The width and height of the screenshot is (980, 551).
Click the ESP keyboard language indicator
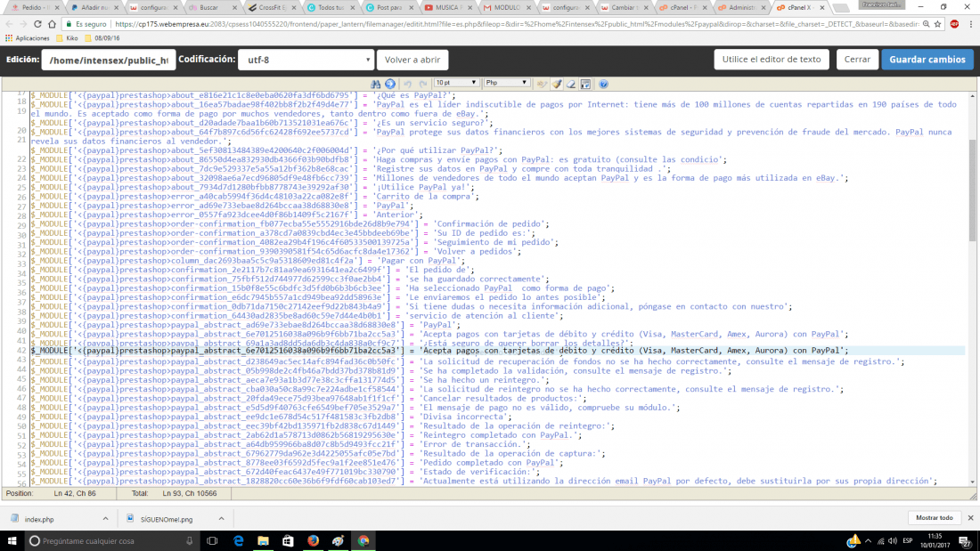point(908,541)
